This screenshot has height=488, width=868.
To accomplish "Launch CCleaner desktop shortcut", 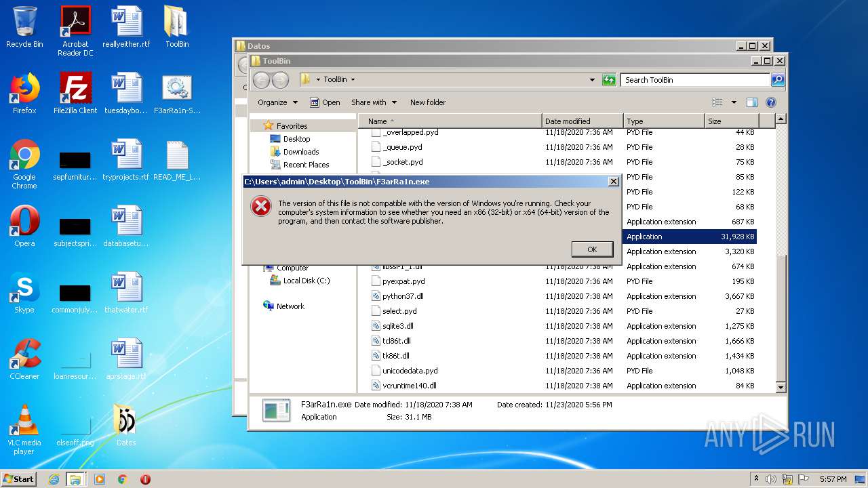I will 24,359.
